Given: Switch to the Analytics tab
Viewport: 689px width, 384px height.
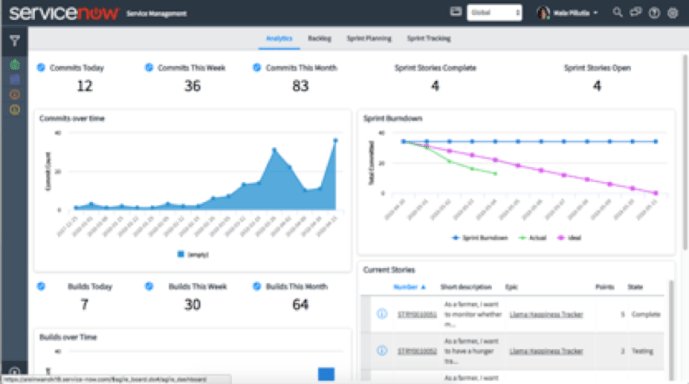Looking at the screenshot, I should (279, 39).
